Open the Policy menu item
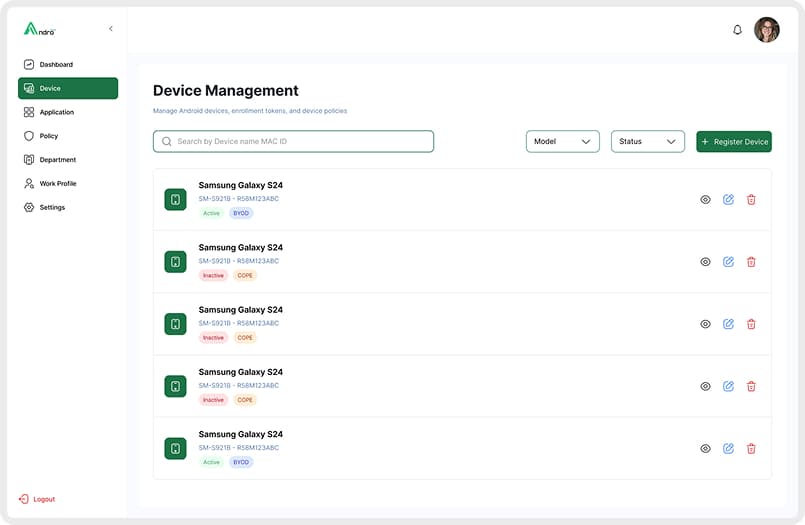 [49, 136]
